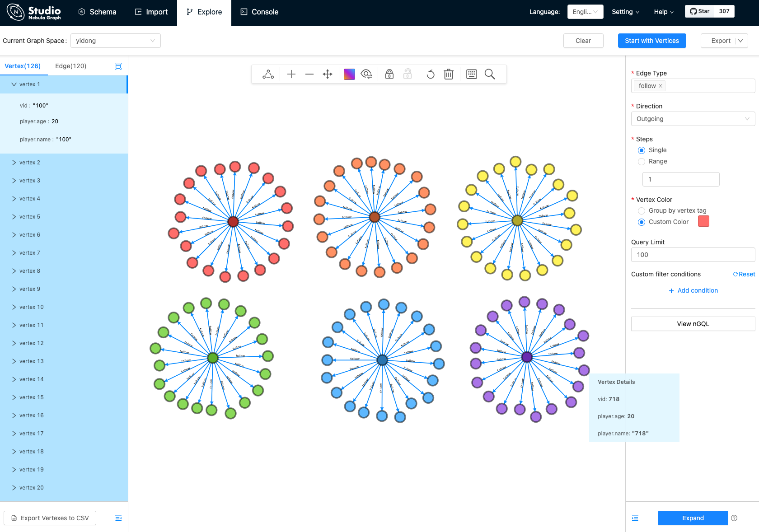This screenshot has width=759, height=532.
Task: Click the Edge Type input field
Action: (693, 86)
